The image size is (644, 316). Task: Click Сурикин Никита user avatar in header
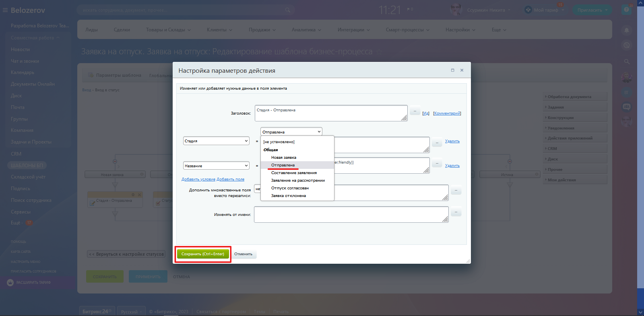456,10
